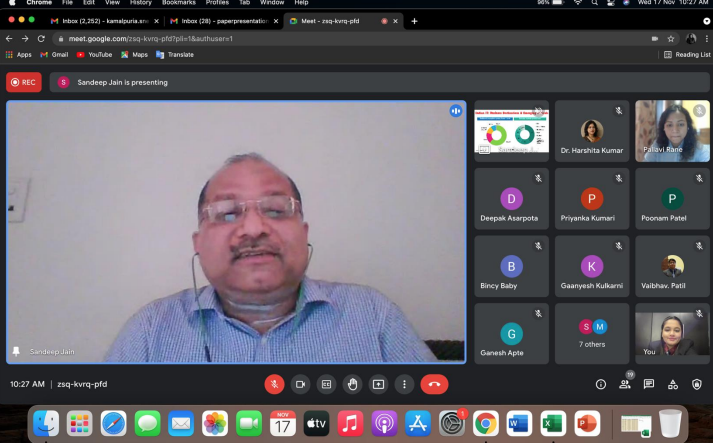Open the History menu in menu bar

click(x=141, y=3)
